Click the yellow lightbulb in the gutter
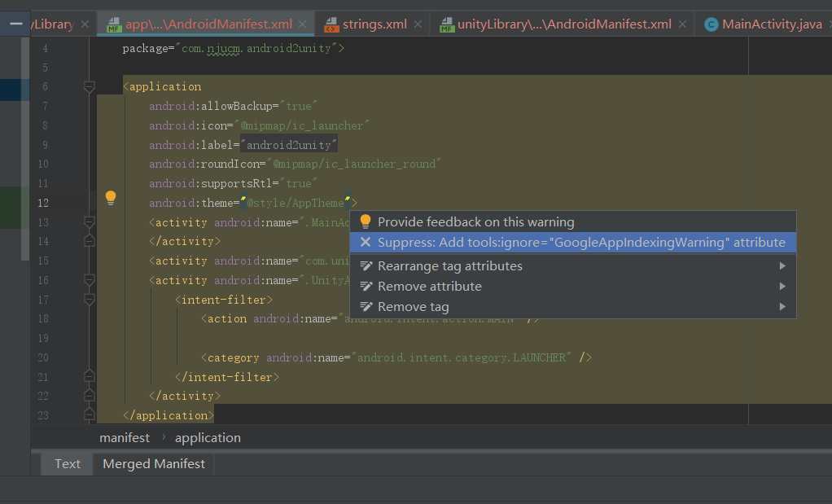 [x=111, y=198]
